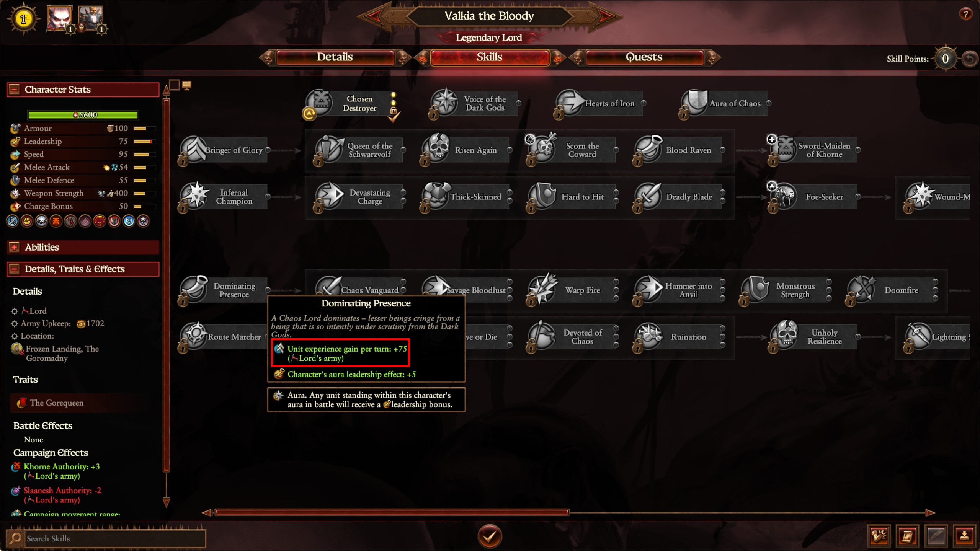This screenshot has height=551, width=980.
Task: Select the Unholy Resilience skull icon
Action: [x=786, y=335]
